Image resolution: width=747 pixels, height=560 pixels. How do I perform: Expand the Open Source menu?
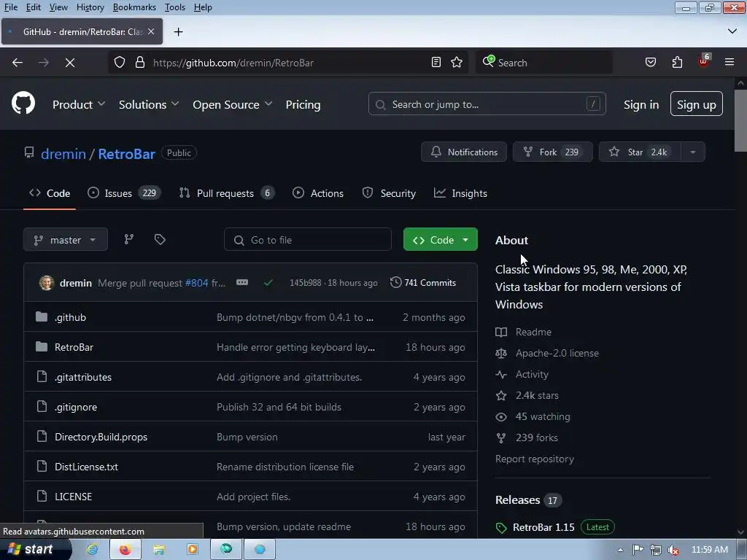pyautogui.click(x=233, y=105)
